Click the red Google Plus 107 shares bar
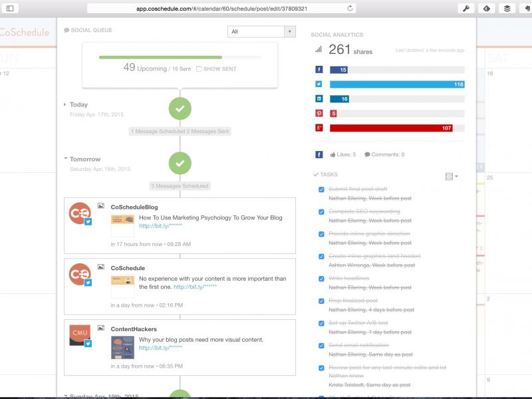Image resolution: width=532 pixels, height=399 pixels. pos(391,128)
